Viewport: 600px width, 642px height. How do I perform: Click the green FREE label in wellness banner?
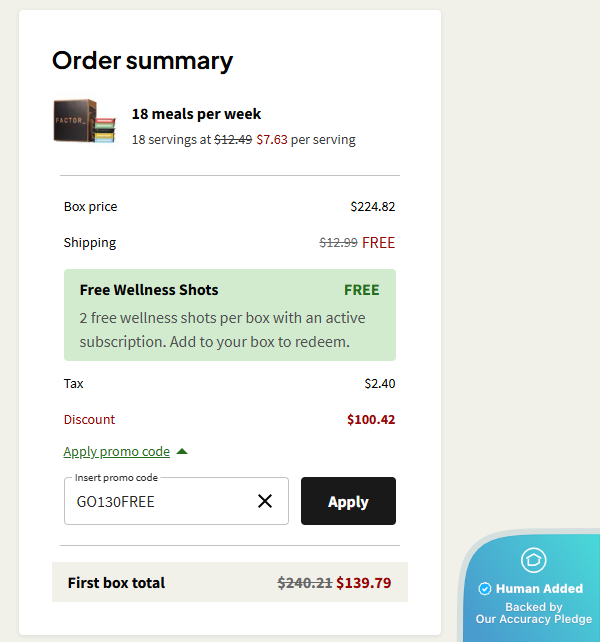click(x=362, y=290)
